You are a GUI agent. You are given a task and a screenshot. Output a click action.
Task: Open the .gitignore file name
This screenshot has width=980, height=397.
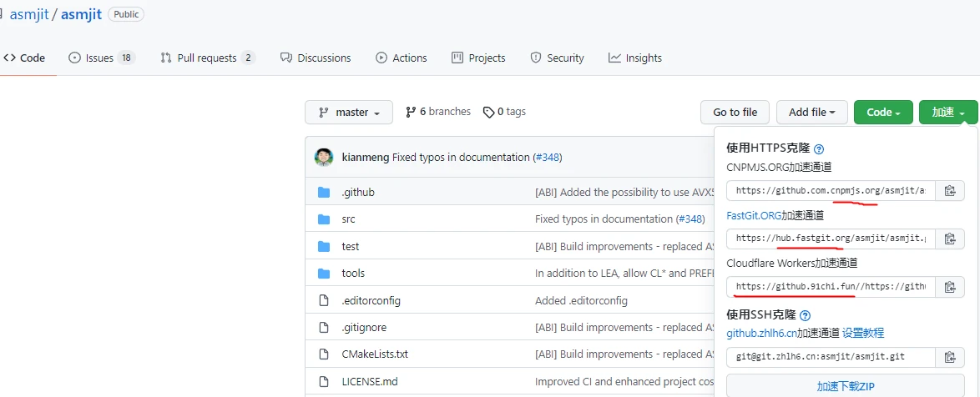tap(364, 327)
